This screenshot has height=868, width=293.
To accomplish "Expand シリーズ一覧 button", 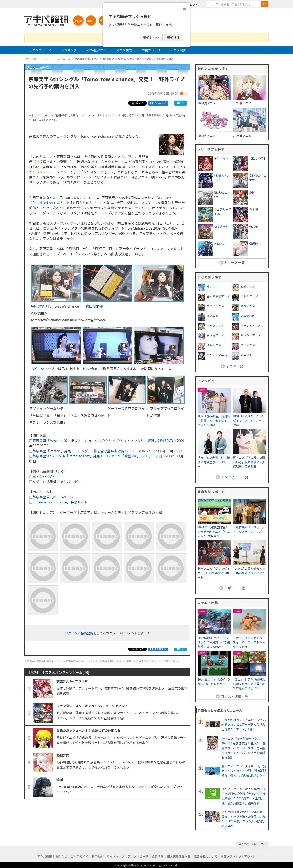I will (232, 262).
